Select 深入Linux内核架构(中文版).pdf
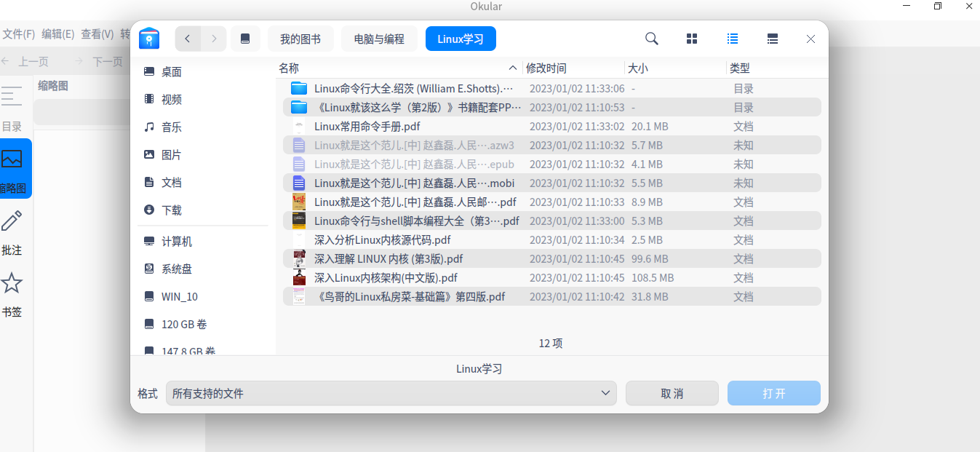 [x=552, y=278]
